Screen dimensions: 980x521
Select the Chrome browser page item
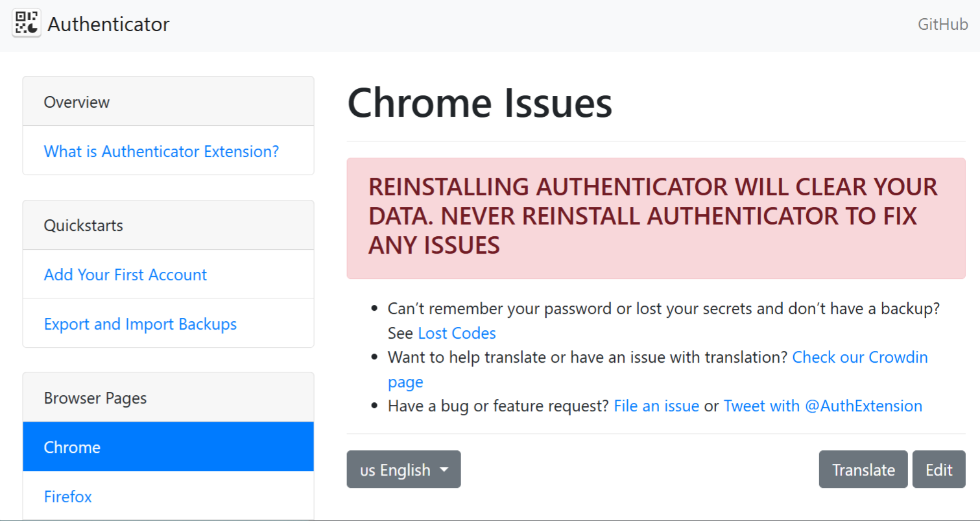[x=169, y=447]
